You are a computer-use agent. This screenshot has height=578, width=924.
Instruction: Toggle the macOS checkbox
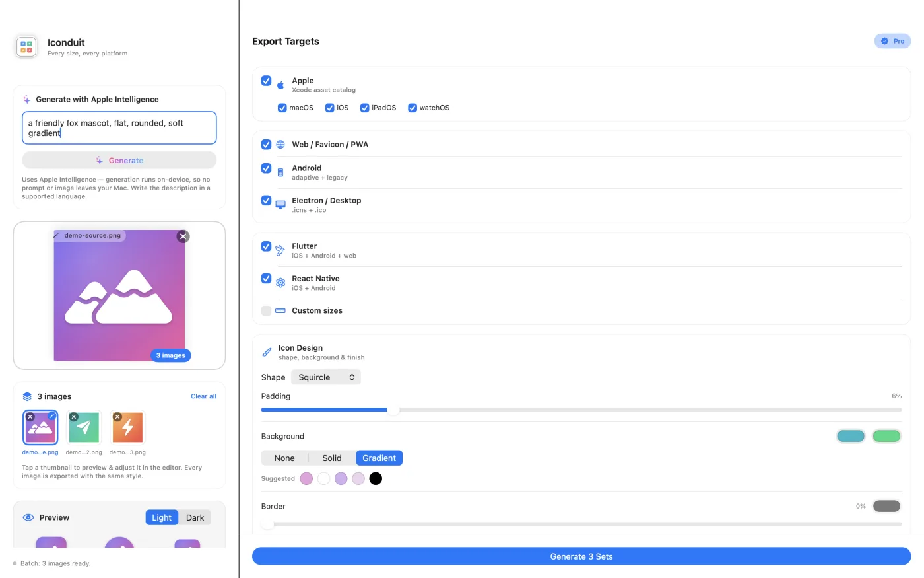coord(282,108)
